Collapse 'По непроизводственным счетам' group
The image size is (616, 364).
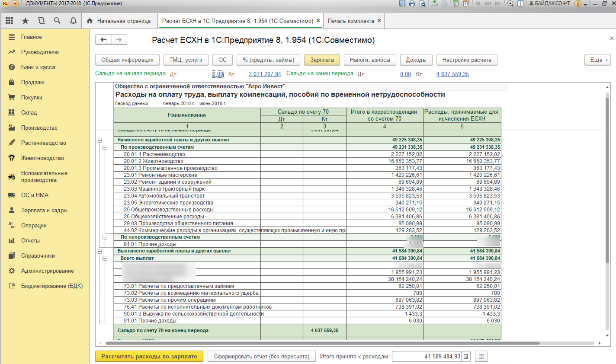(105, 237)
